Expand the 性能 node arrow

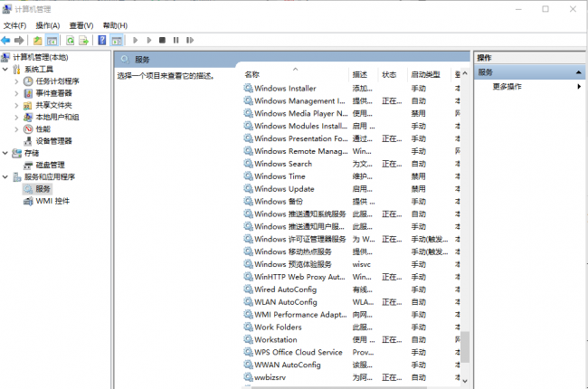(x=16, y=129)
